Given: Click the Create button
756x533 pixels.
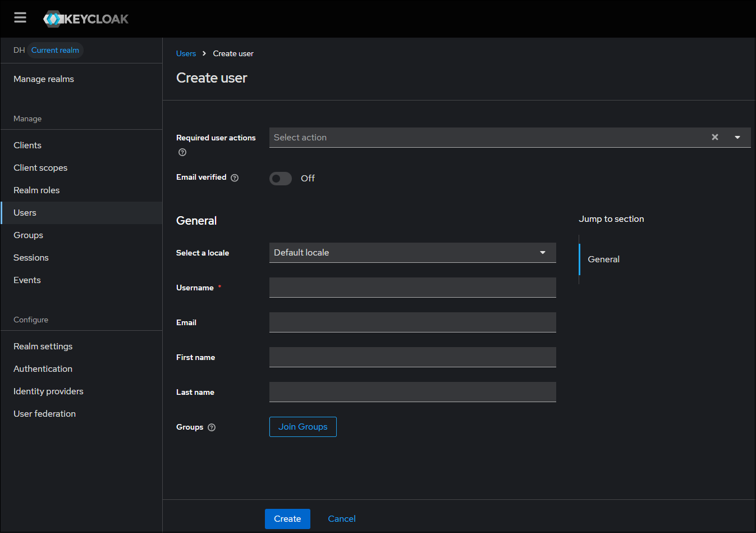Looking at the screenshot, I should point(287,519).
